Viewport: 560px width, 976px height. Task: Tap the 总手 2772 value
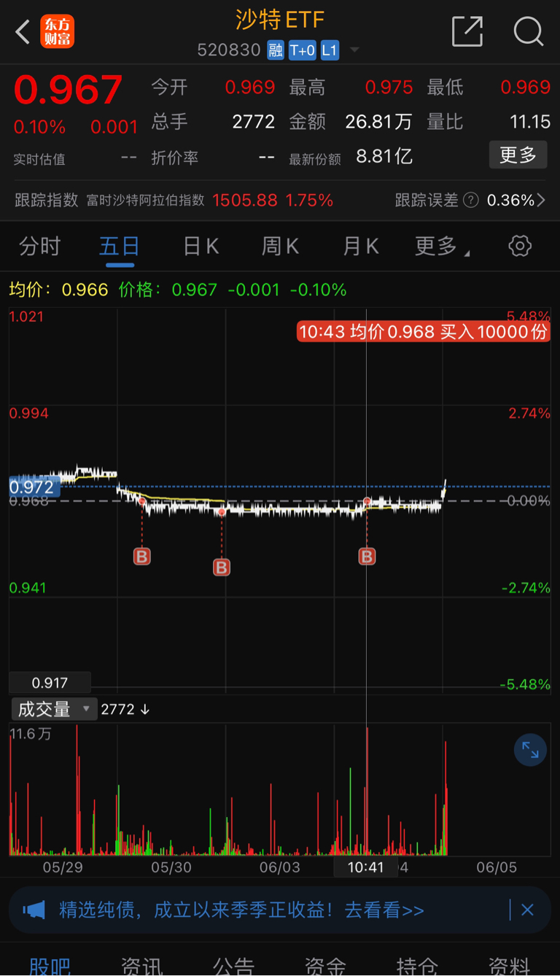point(254,121)
